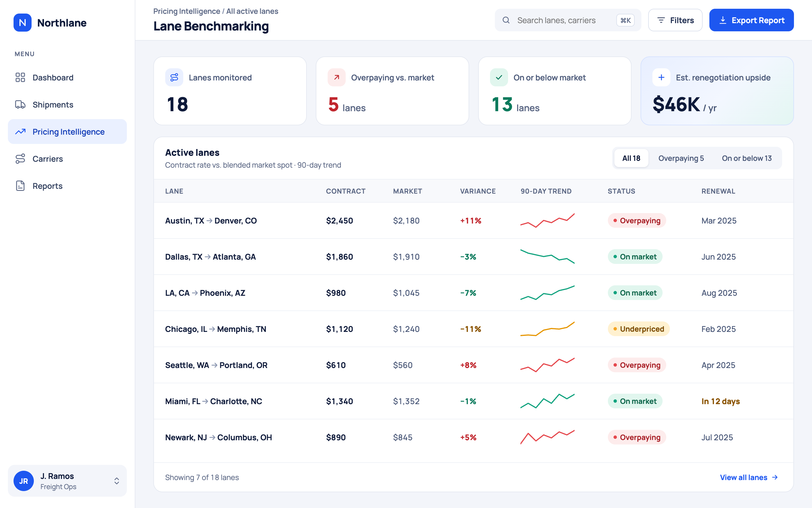This screenshot has height=508, width=812.
Task: Click the Overpaying status badge for Austin lane
Action: 637,220
